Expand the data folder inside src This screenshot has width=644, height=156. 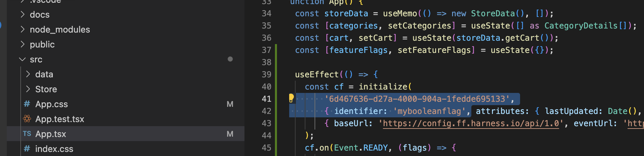tap(28, 74)
